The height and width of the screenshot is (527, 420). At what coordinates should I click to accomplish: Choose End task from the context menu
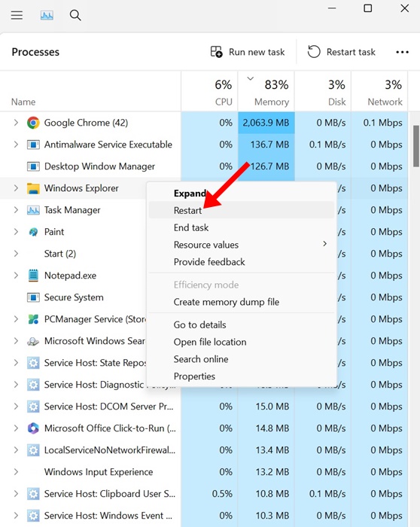pos(242,227)
